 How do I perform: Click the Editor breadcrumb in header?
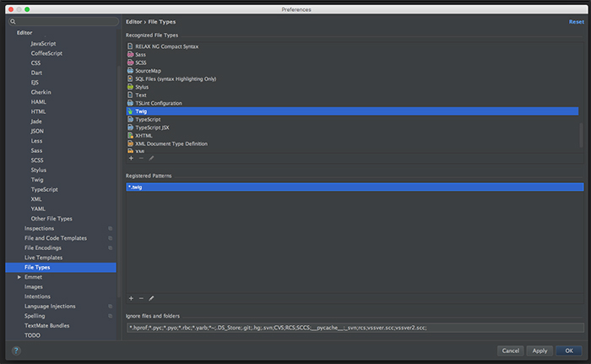(x=133, y=22)
